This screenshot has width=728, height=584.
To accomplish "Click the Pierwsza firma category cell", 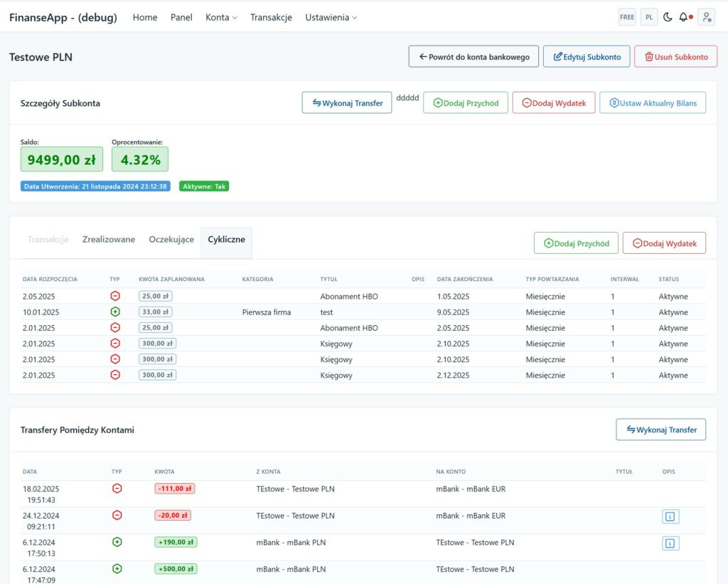I will [267, 312].
